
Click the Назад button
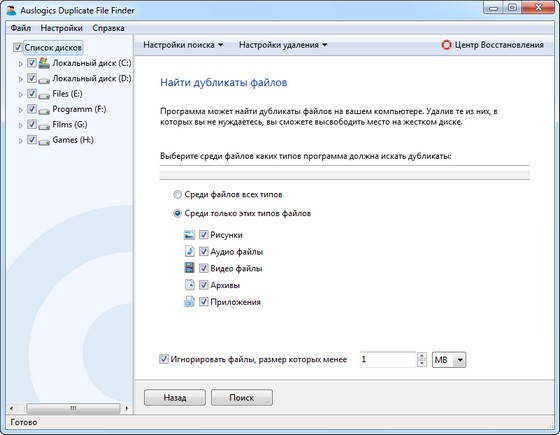tap(175, 398)
